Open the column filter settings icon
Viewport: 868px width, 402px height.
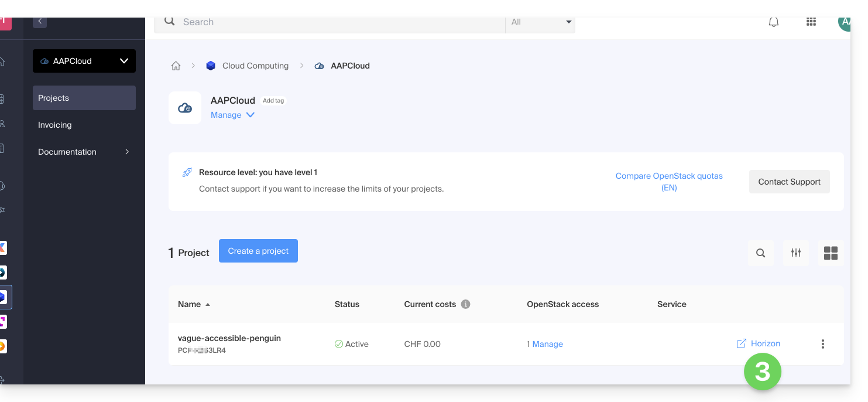pos(796,253)
